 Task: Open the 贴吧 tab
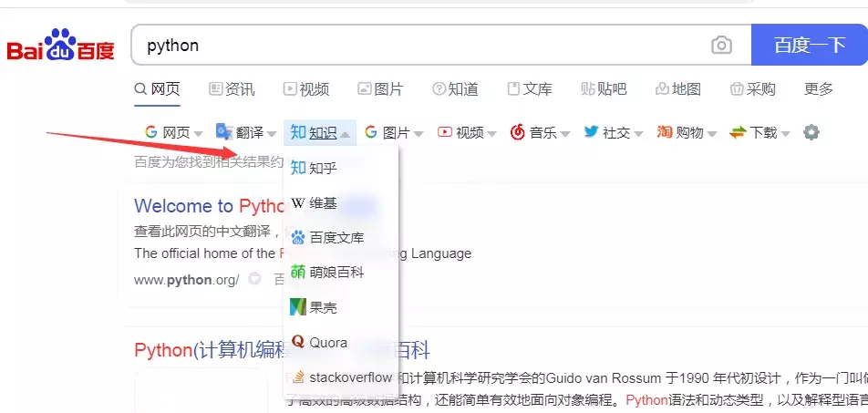(x=604, y=88)
